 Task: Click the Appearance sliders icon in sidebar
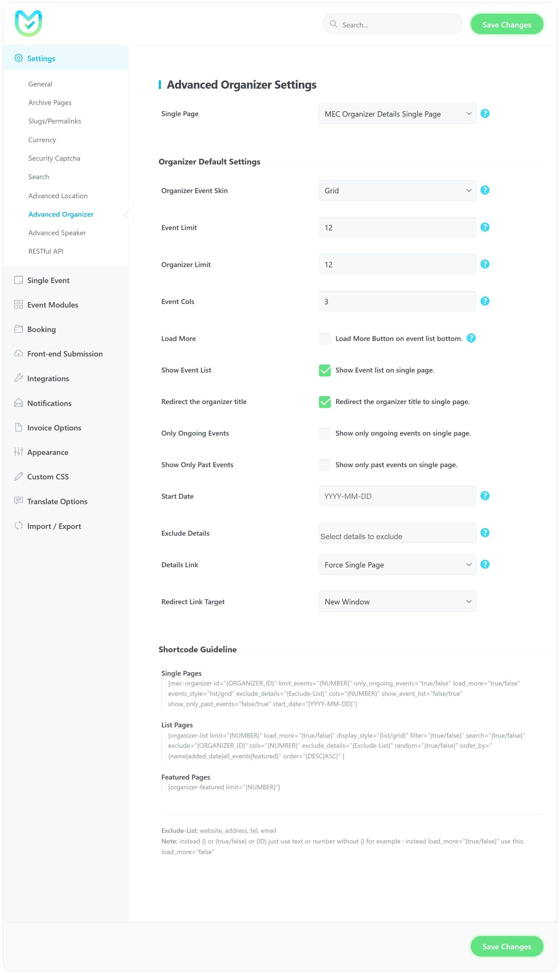click(19, 452)
